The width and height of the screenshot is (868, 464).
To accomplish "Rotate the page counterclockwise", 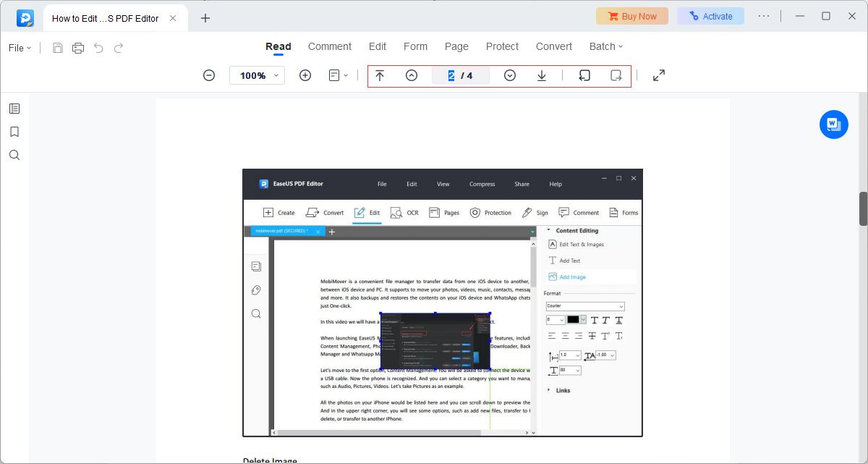I will pyautogui.click(x=584, y=75).
